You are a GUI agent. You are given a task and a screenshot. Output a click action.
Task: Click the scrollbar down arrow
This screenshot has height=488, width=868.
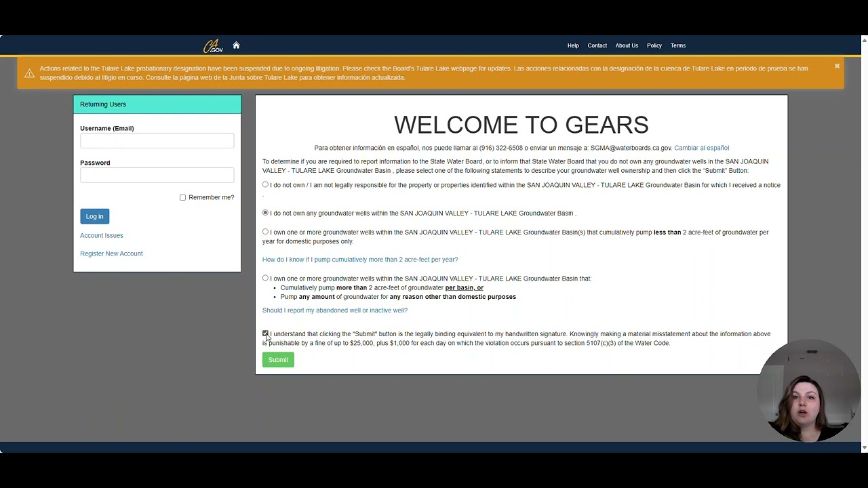(864, 448)
